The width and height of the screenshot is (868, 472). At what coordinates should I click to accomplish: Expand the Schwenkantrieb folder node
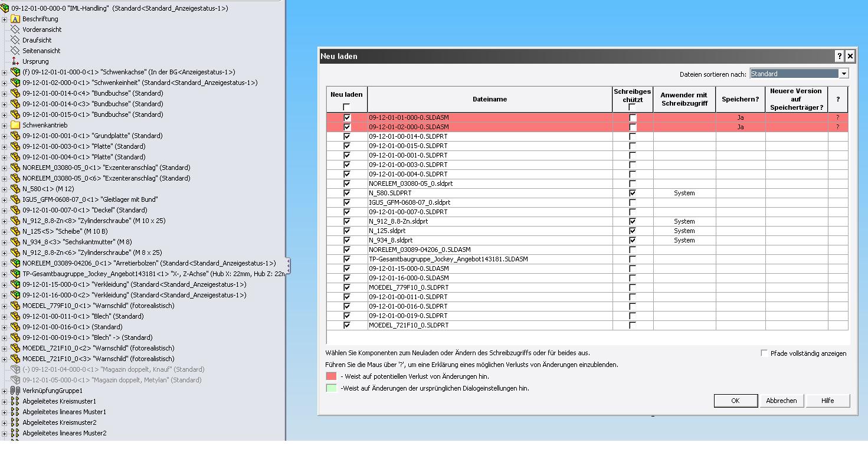tap(5, 125)
